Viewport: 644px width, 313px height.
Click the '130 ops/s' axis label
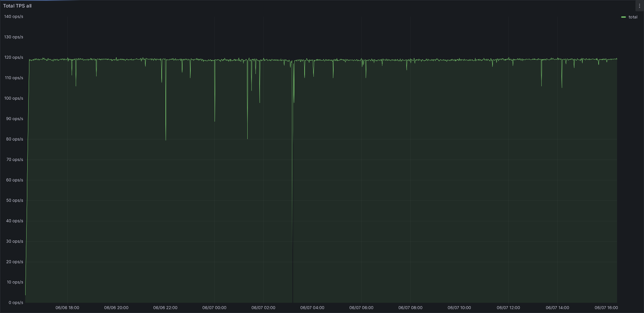click(14, 37)
